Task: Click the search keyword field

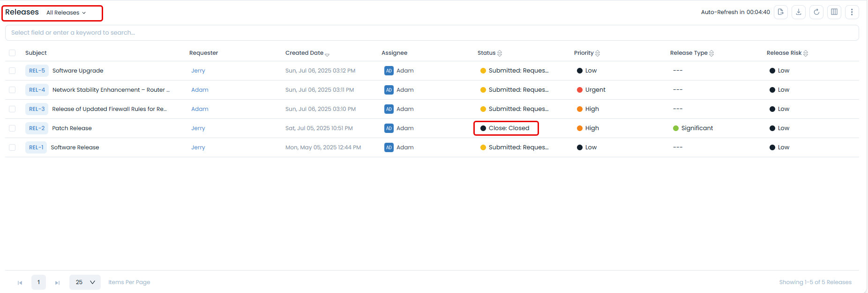Action: (x=431, y=33)
